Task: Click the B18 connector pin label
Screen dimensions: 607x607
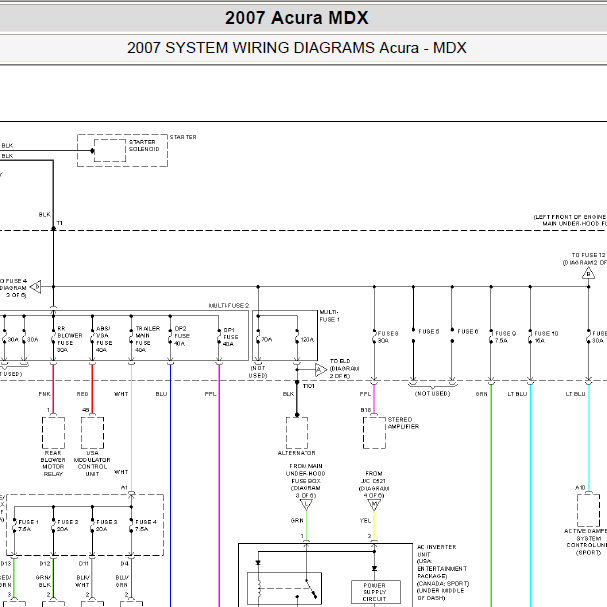Action: 366,410
